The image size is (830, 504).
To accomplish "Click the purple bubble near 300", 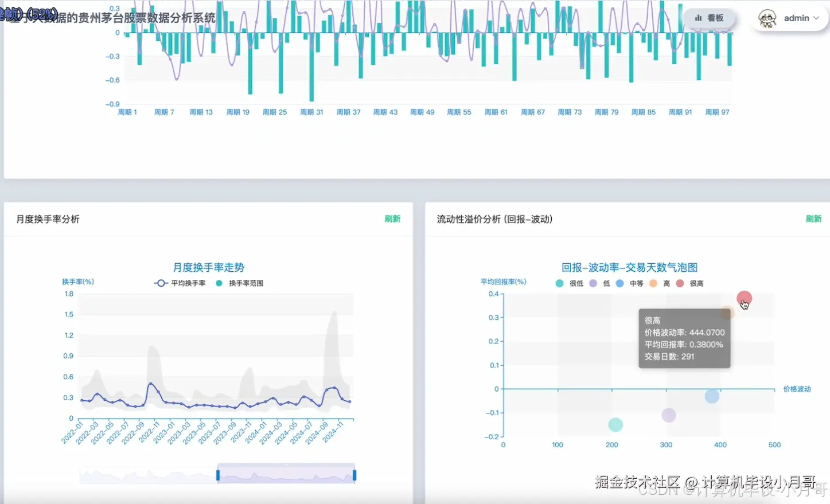I will coord(669,415).
